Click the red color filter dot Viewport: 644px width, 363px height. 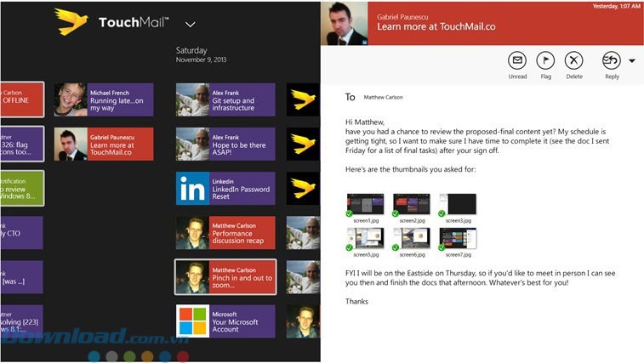pos(183,356)
